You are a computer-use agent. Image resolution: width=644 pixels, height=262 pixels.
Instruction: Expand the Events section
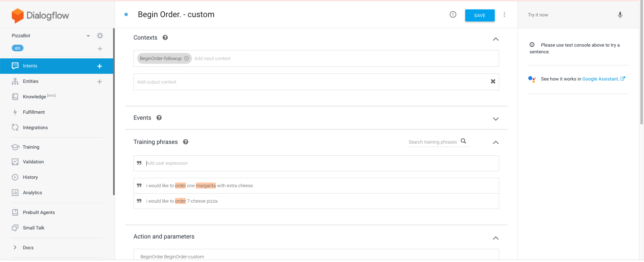pos(496,119)
